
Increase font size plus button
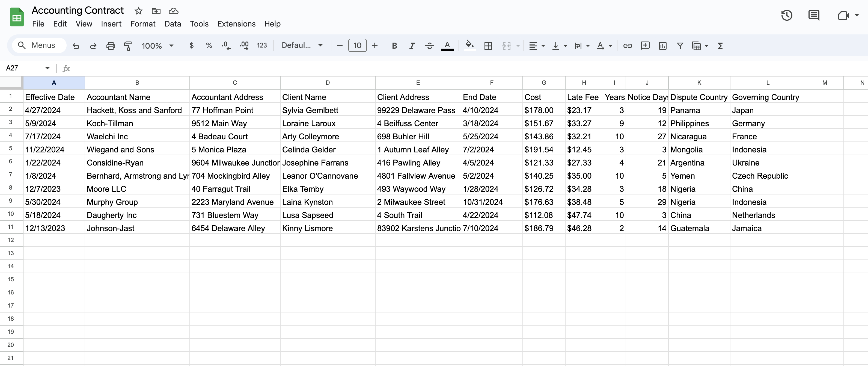(x=375, y=45)
